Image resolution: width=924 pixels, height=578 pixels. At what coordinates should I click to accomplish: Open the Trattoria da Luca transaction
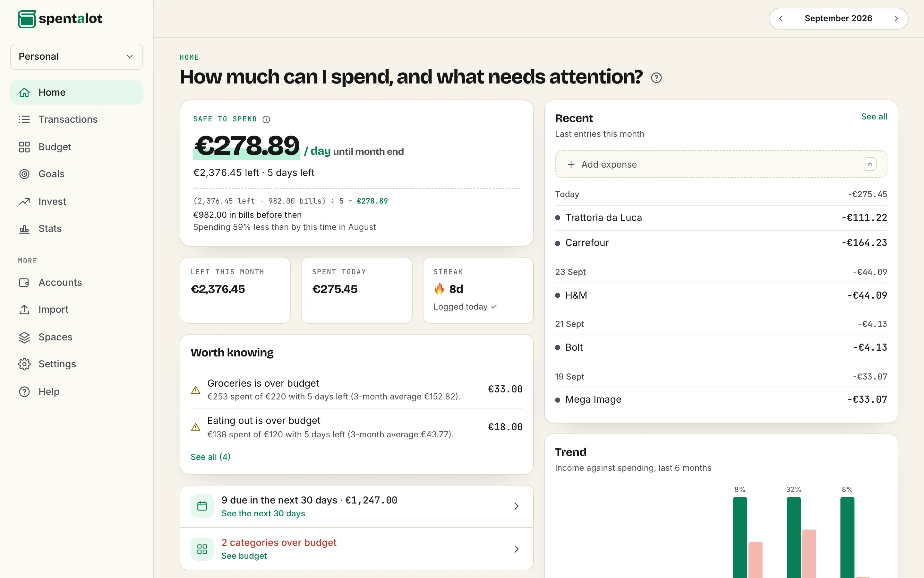point(721,218)
